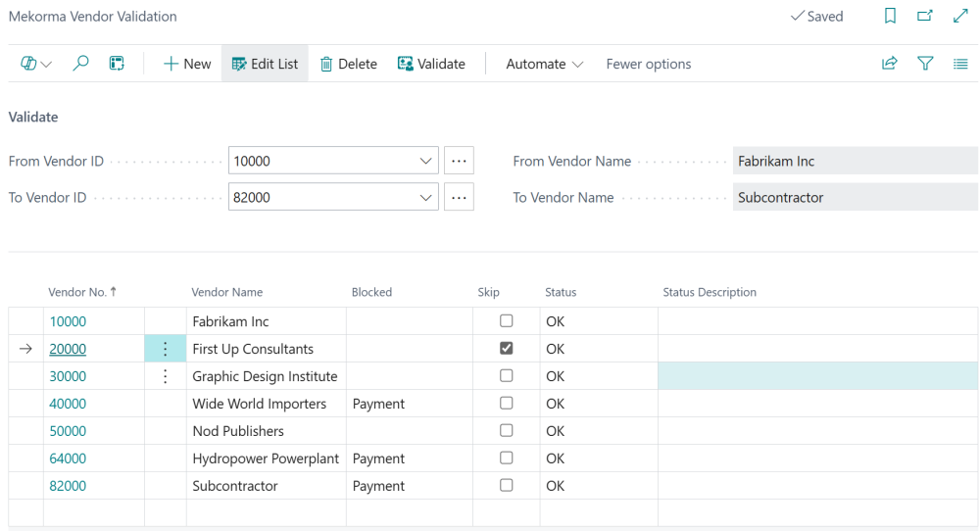Toggle Edit List mode

265,64
